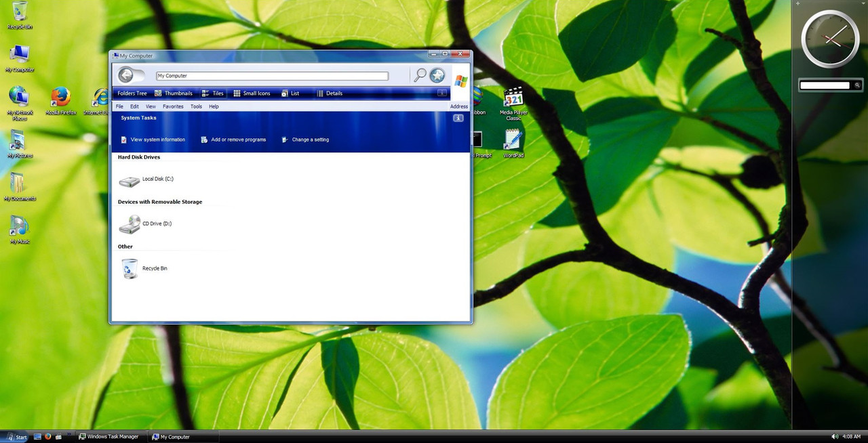Open the Edit menu
This screenshot has width=868, height=443.
point(134,106)
